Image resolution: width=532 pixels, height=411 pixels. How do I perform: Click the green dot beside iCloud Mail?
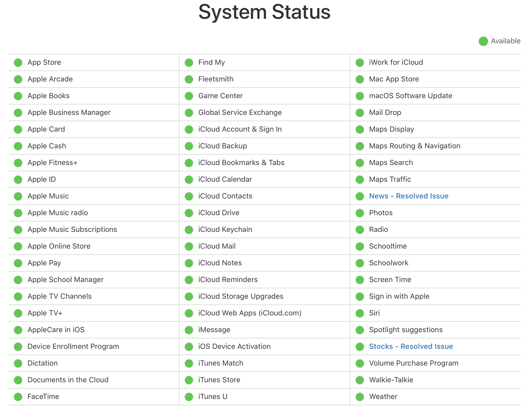[x=189, y=246]
